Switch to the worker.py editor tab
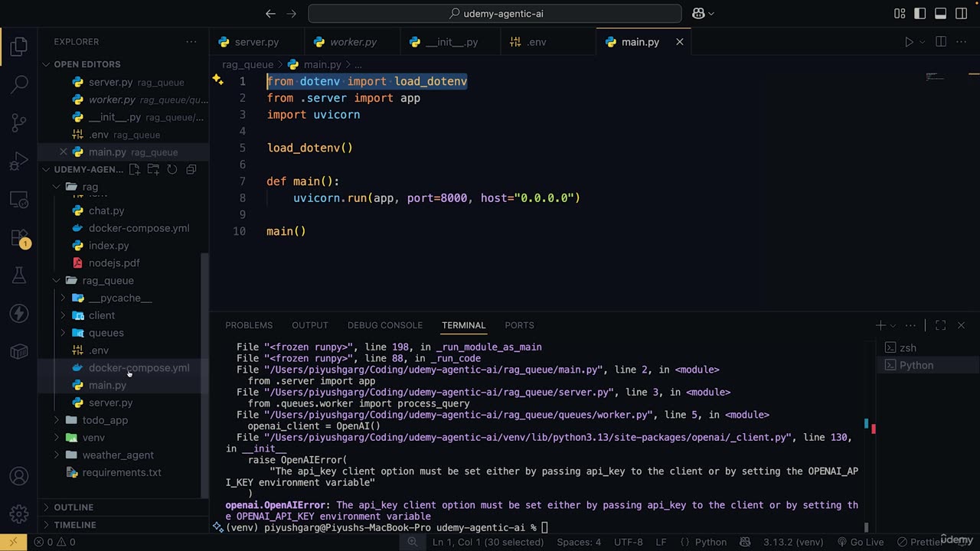Screen dimensions: 980x551 coord(352,42)
